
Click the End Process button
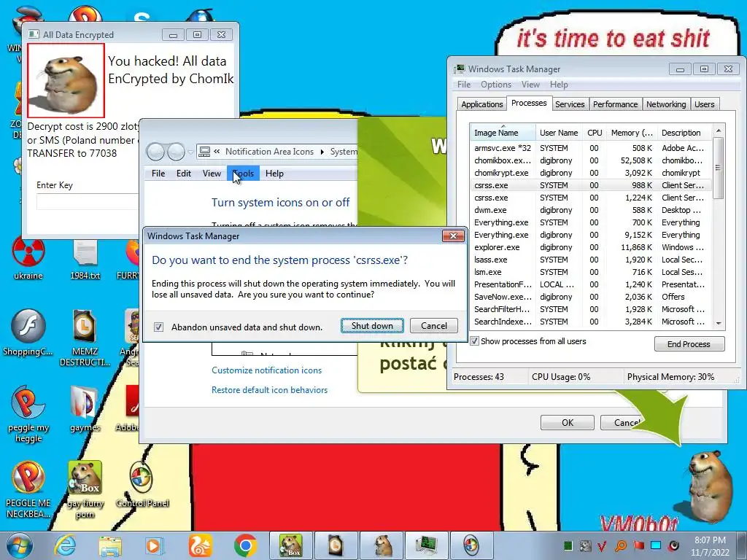click(x=689, y=344)
